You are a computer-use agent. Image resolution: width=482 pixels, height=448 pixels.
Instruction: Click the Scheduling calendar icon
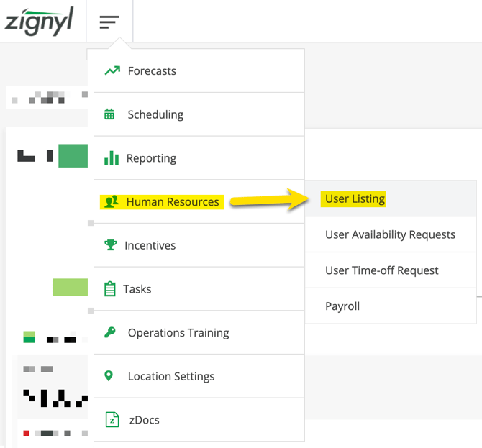pos(109,114)
